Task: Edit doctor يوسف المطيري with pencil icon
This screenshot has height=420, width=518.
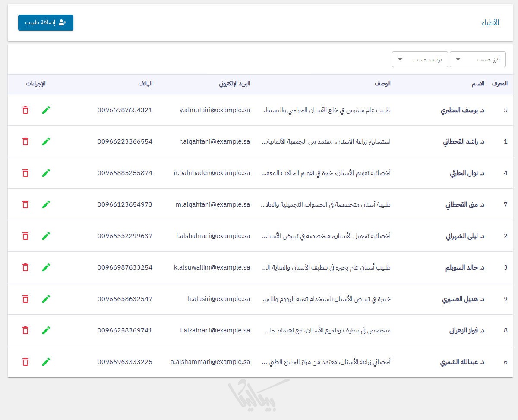Action: [46, 110]
